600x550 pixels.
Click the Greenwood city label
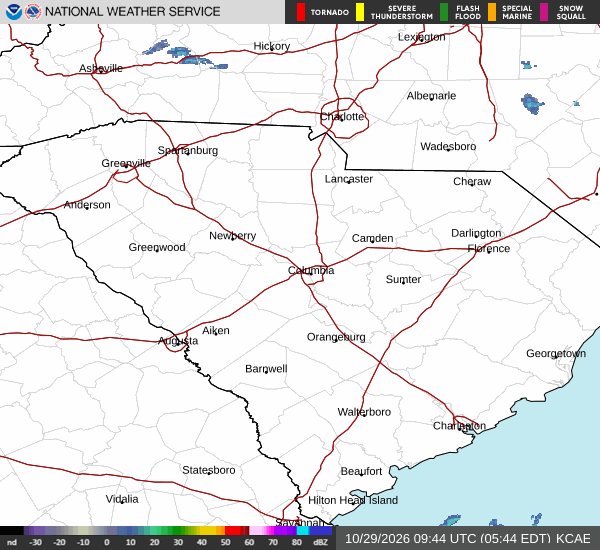pyautogui.click(x=157, y=247)
